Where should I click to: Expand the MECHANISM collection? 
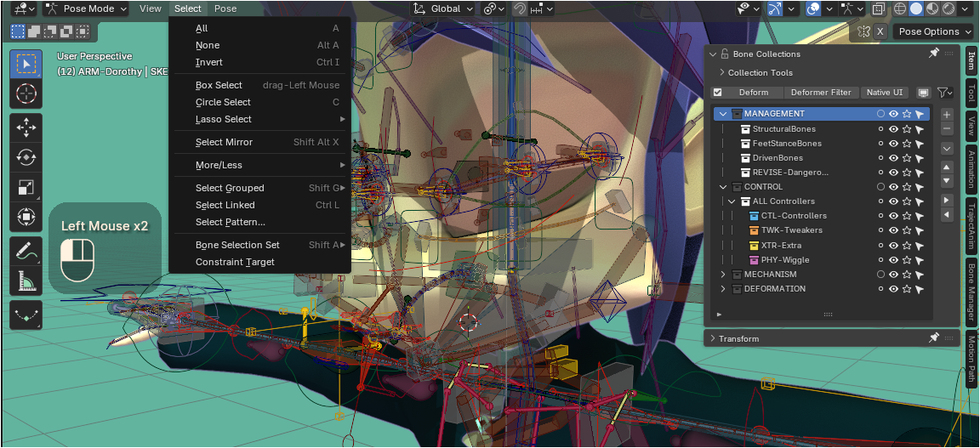(723, 275)
